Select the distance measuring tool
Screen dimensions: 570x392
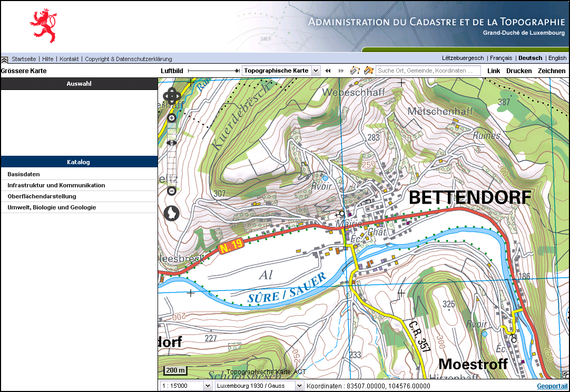pyautogui.click(x=355, y=71)
